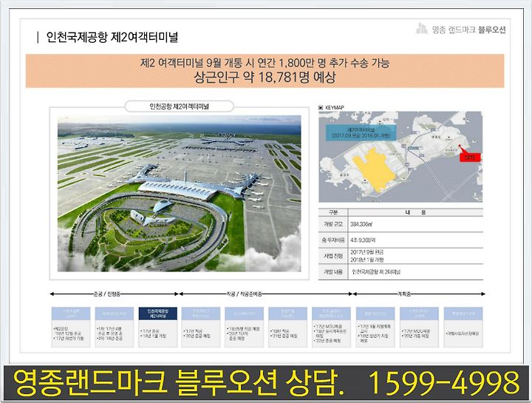Click the 준공 / 진행중 timeline label
The image size is (532, 403).
point(106,294)
